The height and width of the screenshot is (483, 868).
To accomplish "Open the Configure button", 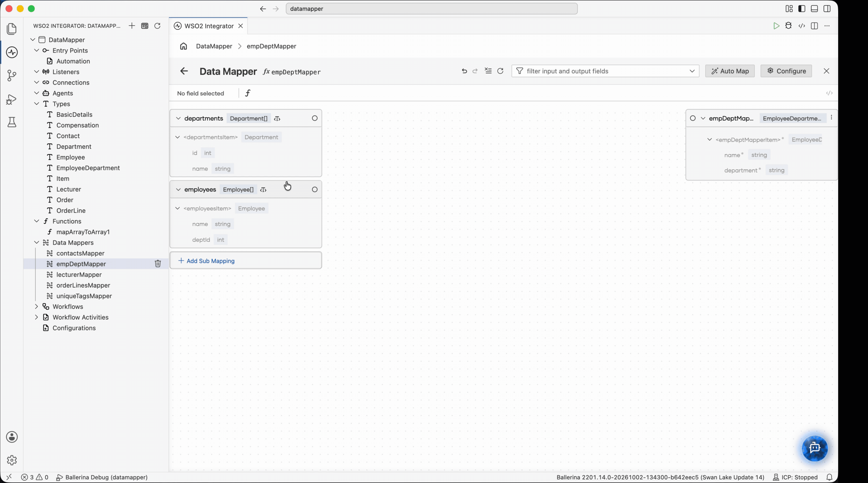I will (786, 71).
